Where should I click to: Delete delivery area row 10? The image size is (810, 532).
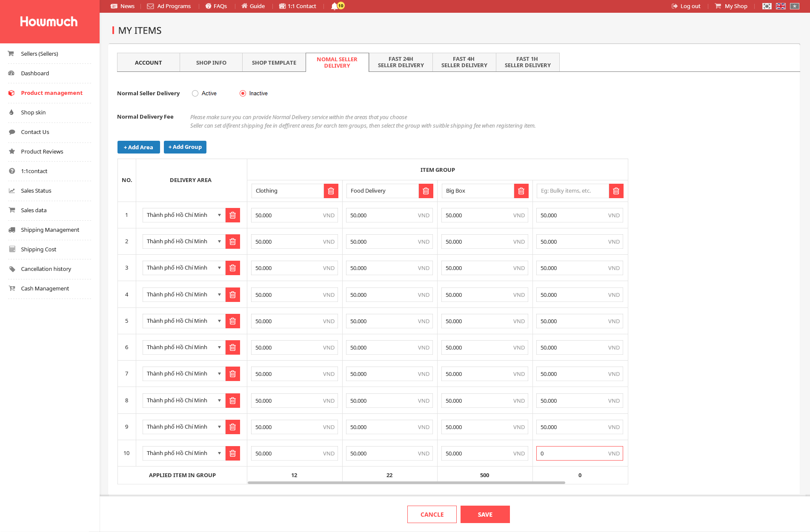tap(232, 453)
